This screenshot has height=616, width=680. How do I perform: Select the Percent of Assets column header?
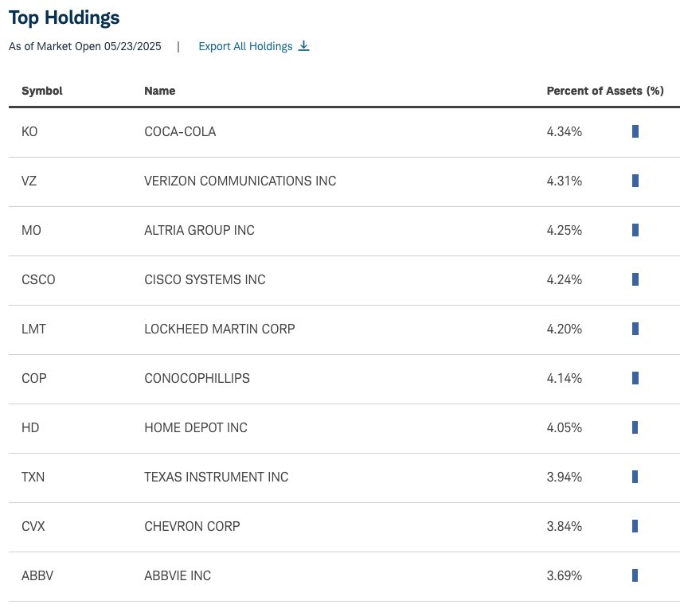click(605, 91)
